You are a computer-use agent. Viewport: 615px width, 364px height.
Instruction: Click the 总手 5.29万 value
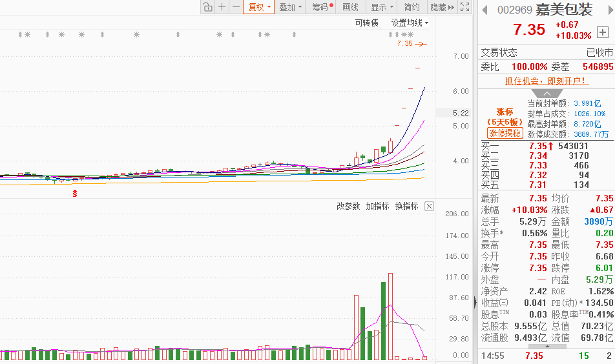pos(533,221)
